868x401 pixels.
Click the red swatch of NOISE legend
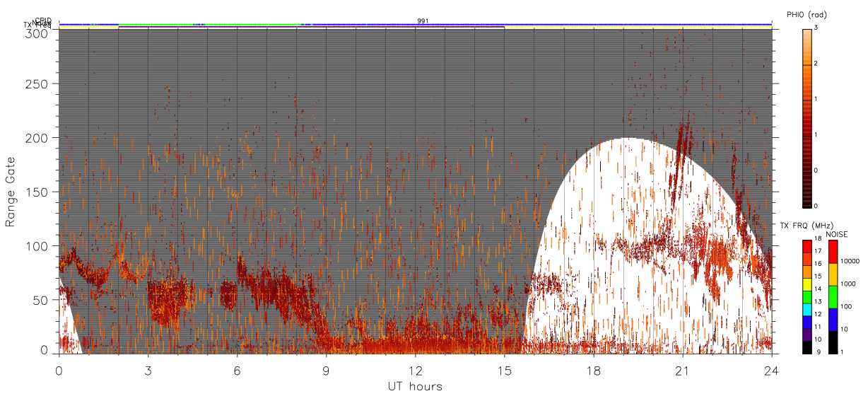833,252
